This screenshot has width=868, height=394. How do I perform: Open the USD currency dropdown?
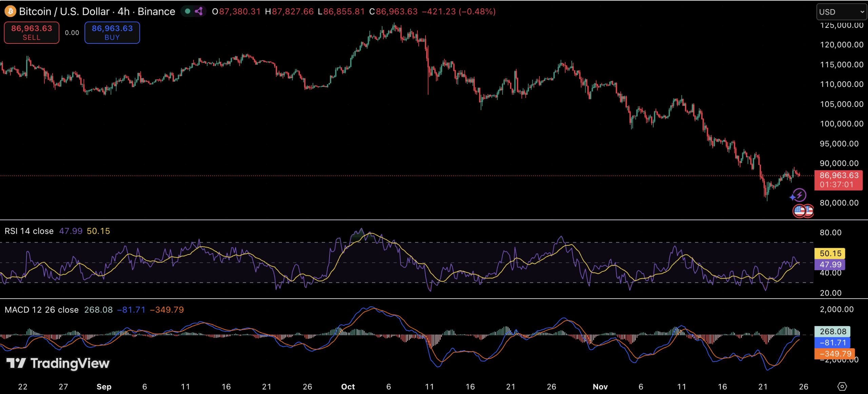tap(841, 12)
